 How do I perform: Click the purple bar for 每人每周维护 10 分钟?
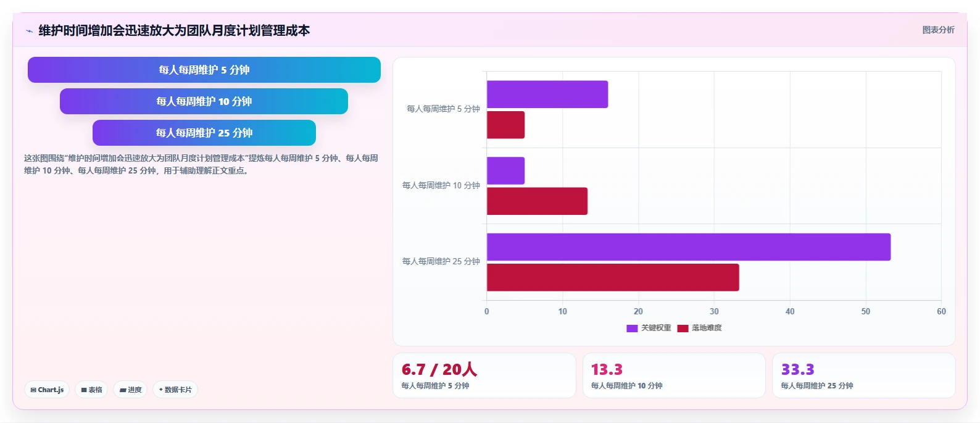[505, 170]
